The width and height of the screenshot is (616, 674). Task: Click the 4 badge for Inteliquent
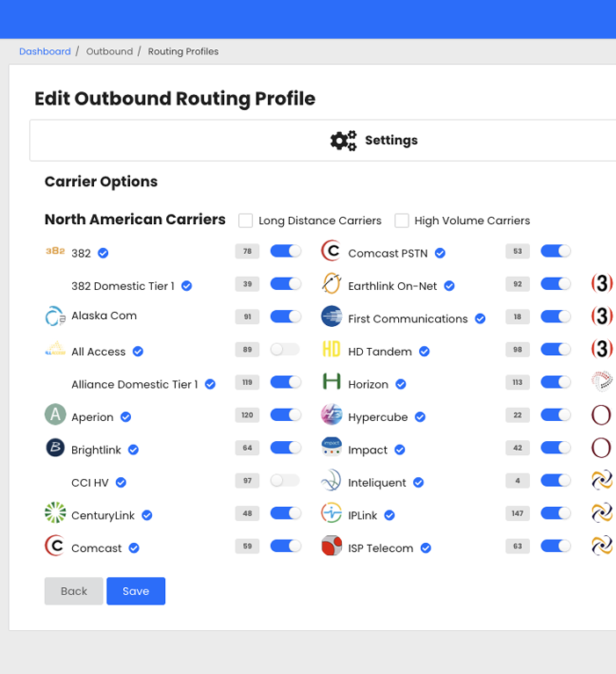tap(518, 481)
